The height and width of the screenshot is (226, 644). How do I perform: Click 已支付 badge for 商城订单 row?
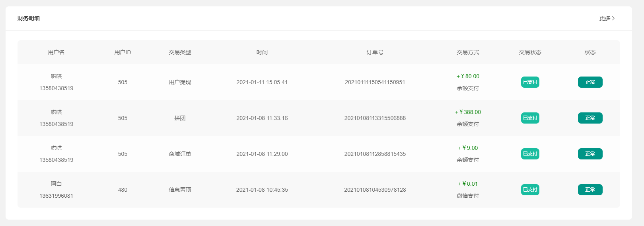[530, 154]
